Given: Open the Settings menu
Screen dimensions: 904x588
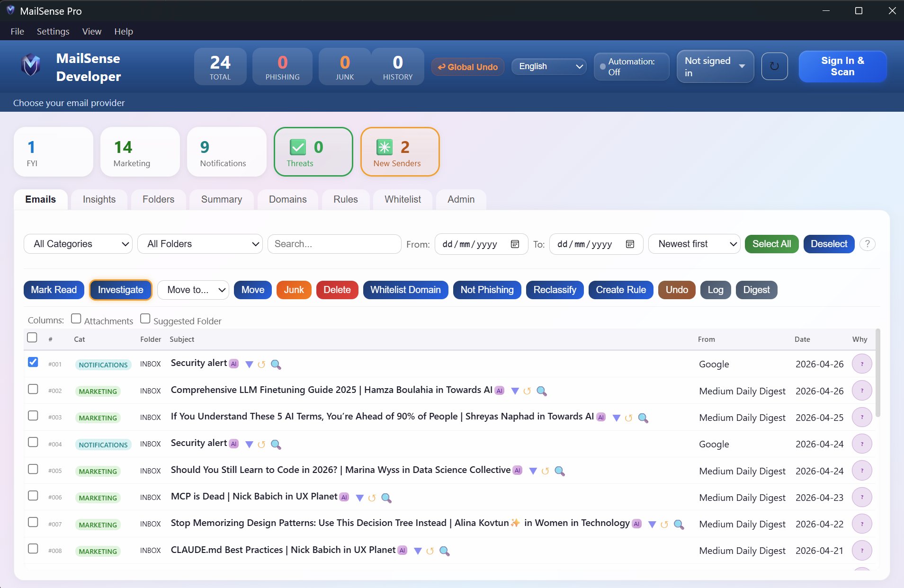Looking at the screenshot, I should coord(53,31).
